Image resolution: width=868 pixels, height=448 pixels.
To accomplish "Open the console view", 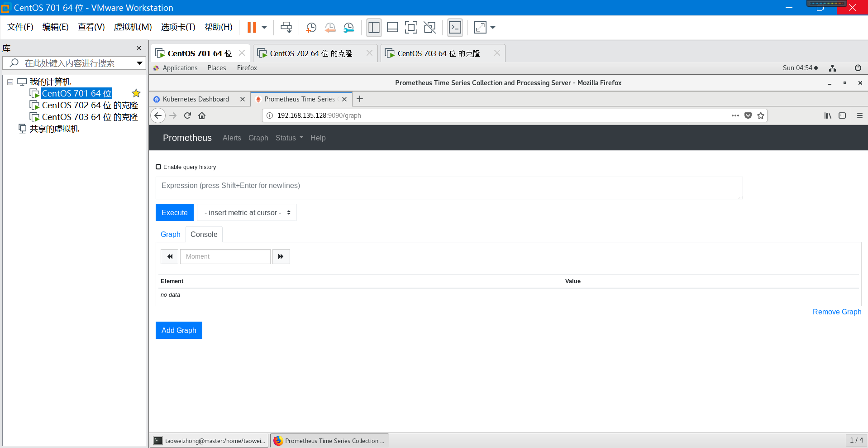I will click(x=455, y=28).
